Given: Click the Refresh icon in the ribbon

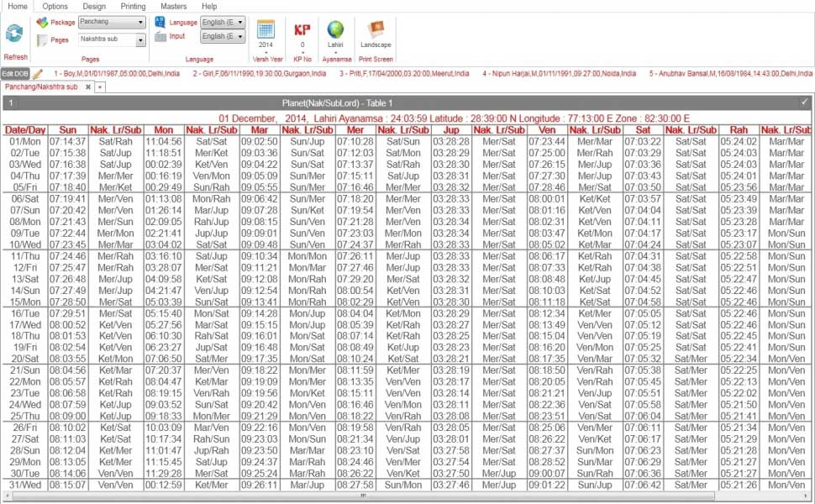Looking at the screenshot, I should coord(14,34).
